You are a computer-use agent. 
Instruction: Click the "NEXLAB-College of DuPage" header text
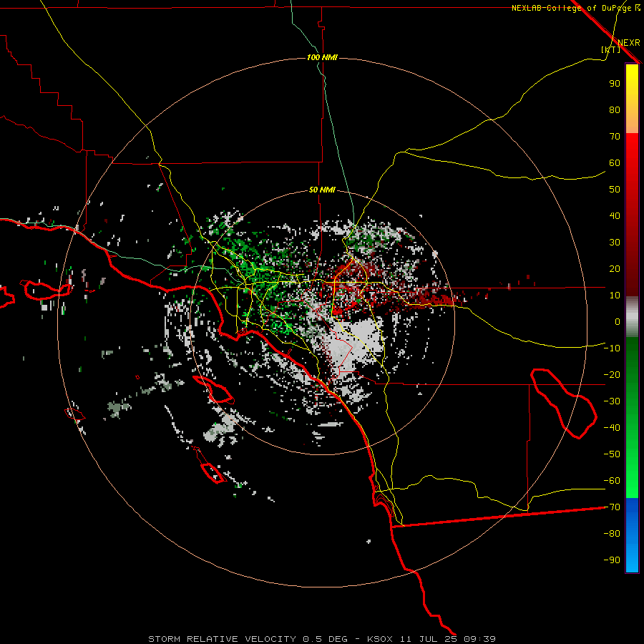[571, 8]
